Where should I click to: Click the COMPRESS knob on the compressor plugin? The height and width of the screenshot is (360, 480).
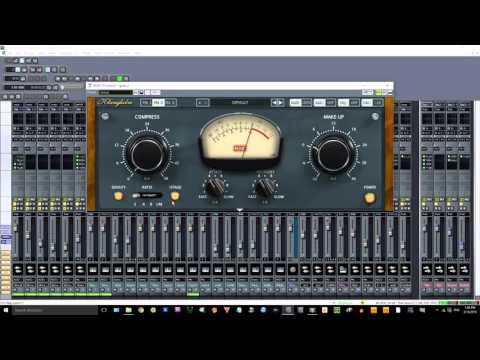(x=147, y=155)
